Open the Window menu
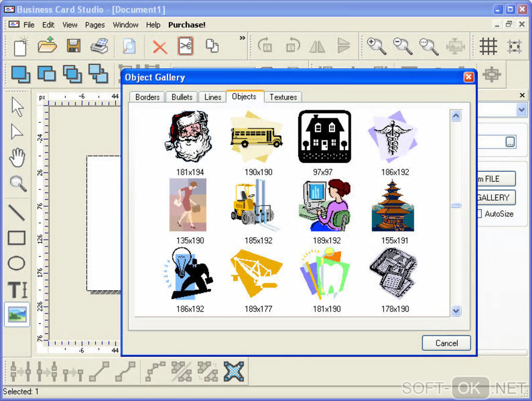The width and height of the screenshot is (532, 401). tap(126, 25)
